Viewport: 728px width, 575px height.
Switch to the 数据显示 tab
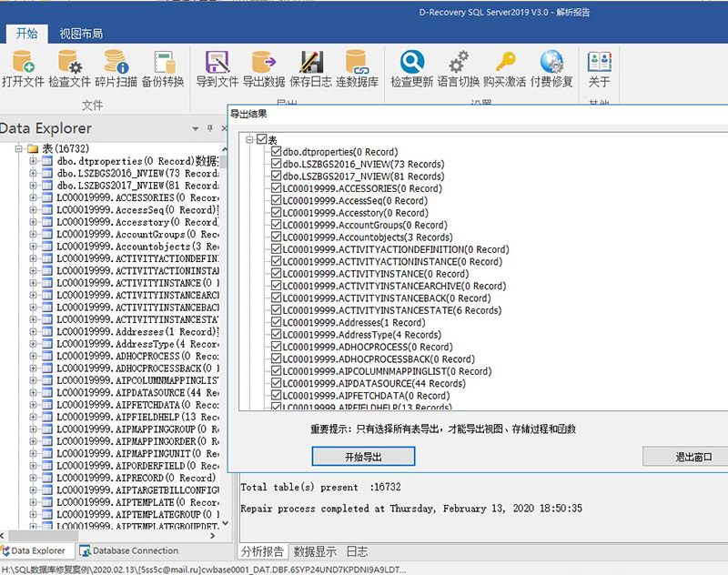point(315,551)
